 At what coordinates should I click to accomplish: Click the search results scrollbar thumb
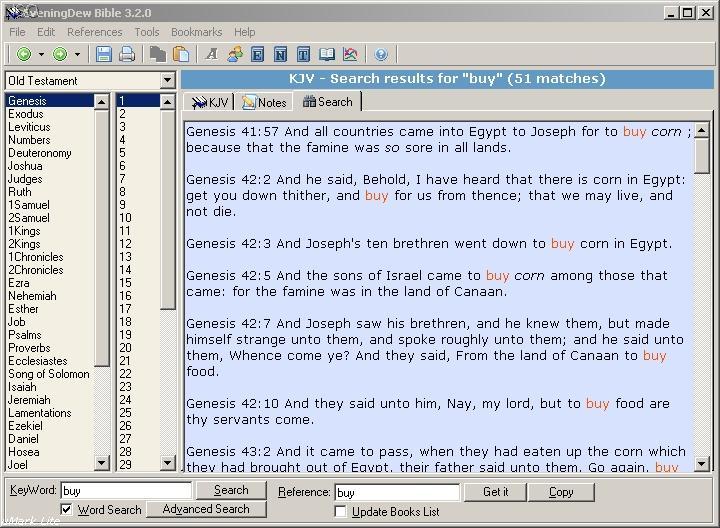(702, 156)
